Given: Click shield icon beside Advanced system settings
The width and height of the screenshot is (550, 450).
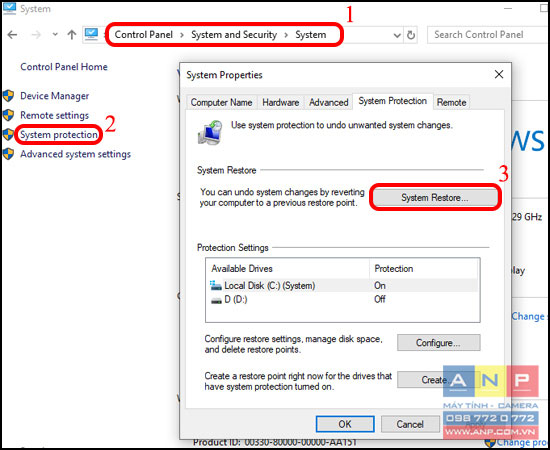Looking at the screenshot, I should 8,154.
